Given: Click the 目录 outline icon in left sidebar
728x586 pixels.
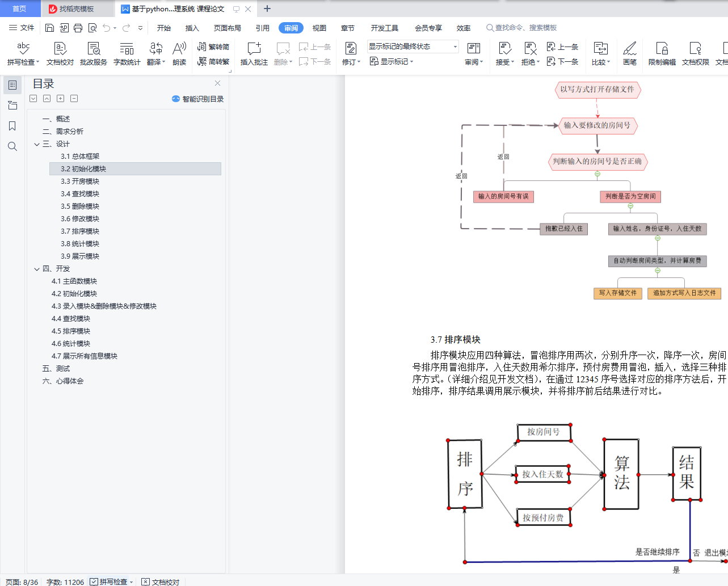Looking at the screenshot, I should (12, 85).
